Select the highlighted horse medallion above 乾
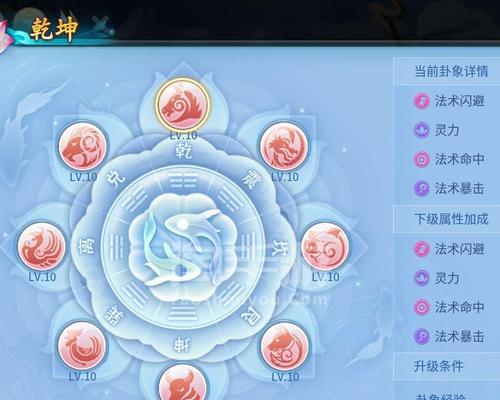This screenshot has width=500, height=400. coord(182,104)
